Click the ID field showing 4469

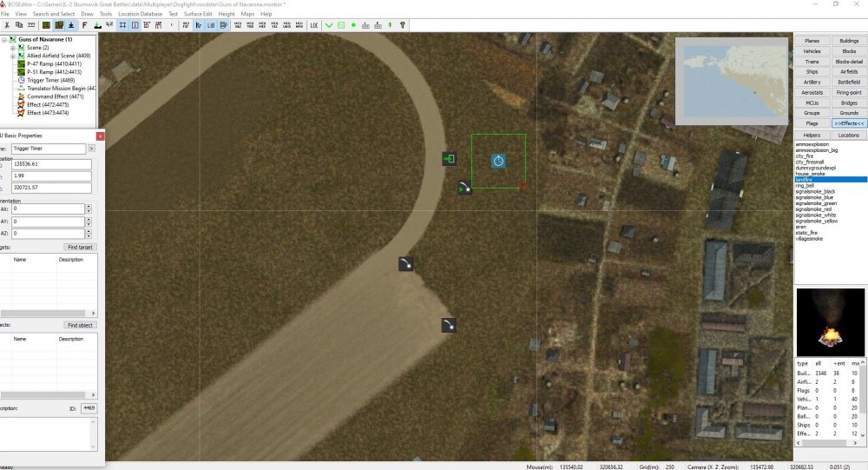(89, 408)
